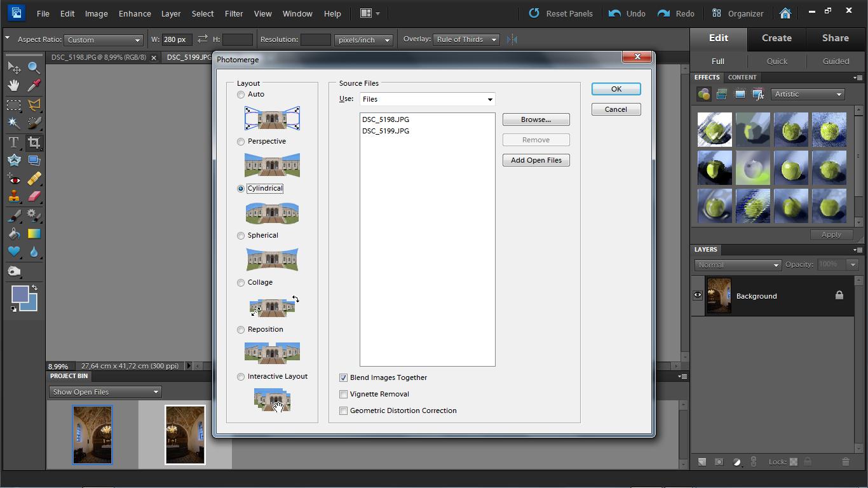Select the Hand tool
The height and width of the screenshot is (488, 868).
click(x=13, y=85)
